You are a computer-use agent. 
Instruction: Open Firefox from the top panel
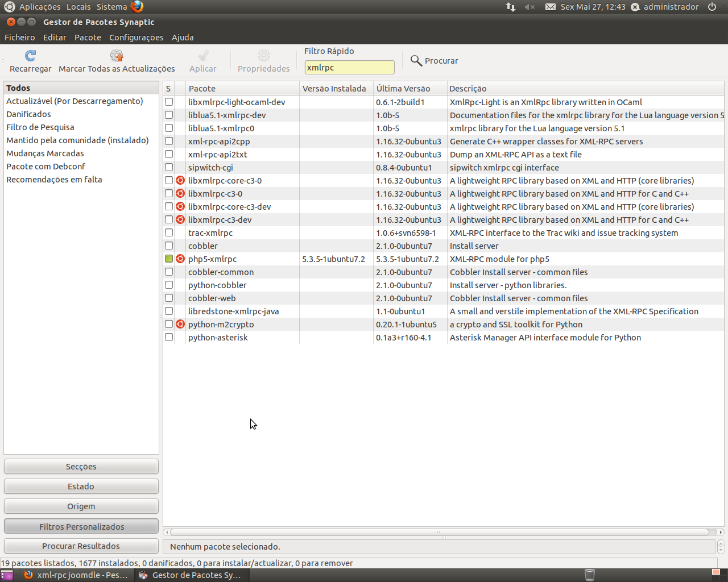[137, 7]
